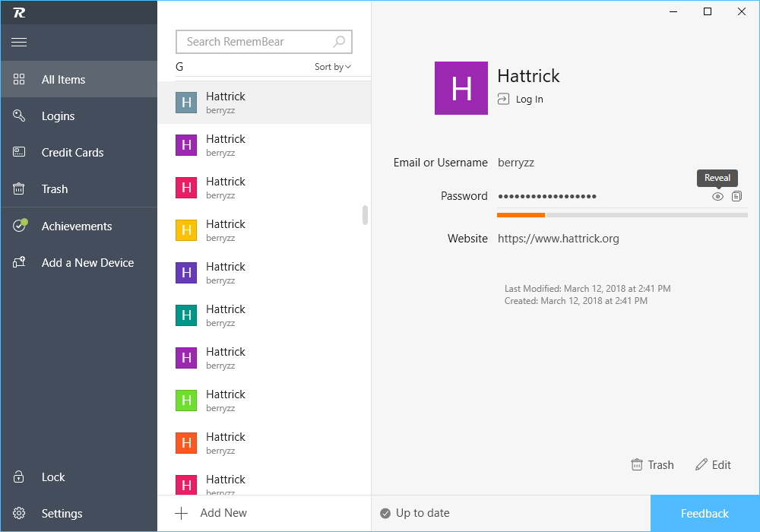Click the Search RememBear input field

(256, 42)
